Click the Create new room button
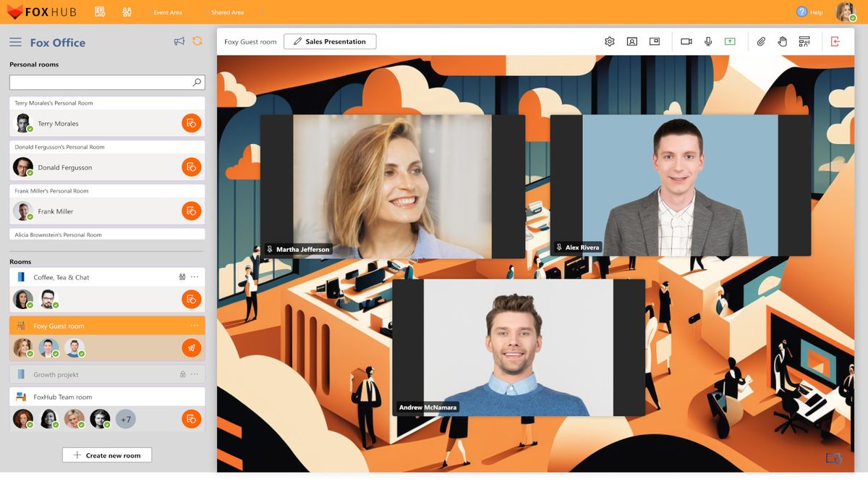 point(106,454)
